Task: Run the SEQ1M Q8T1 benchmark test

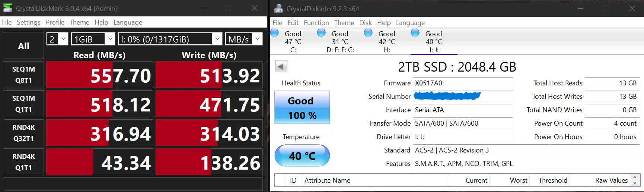Action: coord(23,75)
